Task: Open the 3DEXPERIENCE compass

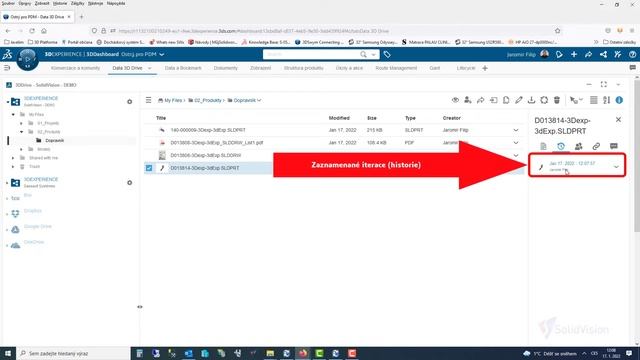Action: [x=27, y=60]
